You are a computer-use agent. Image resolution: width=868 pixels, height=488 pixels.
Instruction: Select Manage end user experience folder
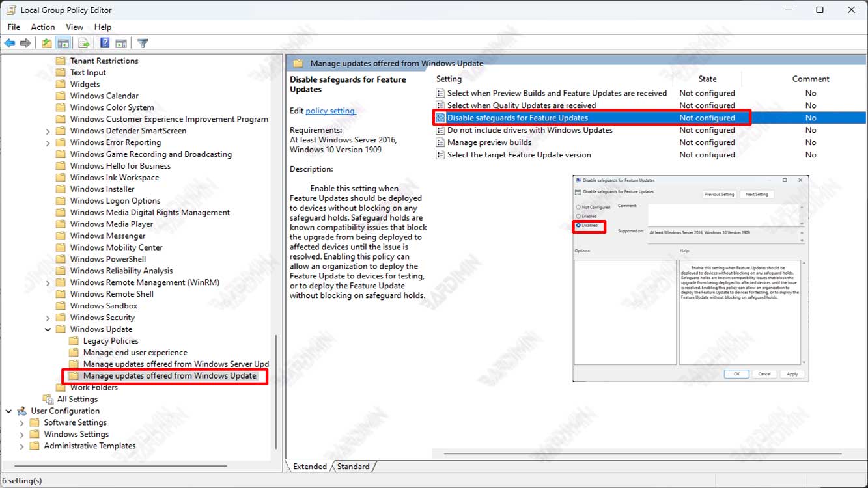click(135, 353)
